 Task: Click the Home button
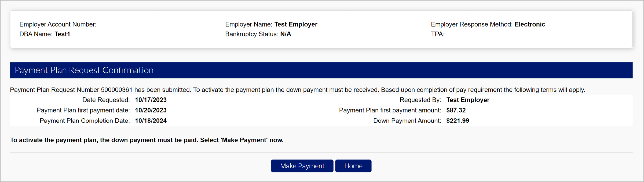click(353, 166)
